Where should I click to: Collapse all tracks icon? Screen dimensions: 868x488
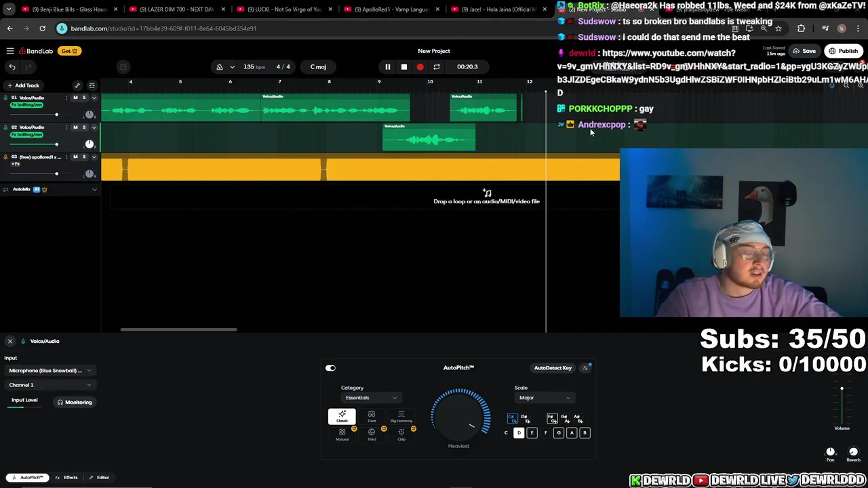click(92, 85)
